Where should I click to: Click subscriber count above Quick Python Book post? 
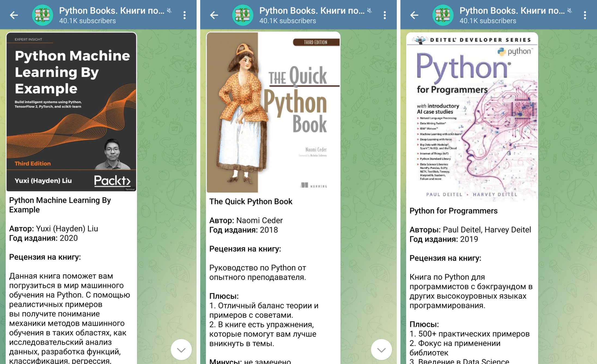click(288, 21)
